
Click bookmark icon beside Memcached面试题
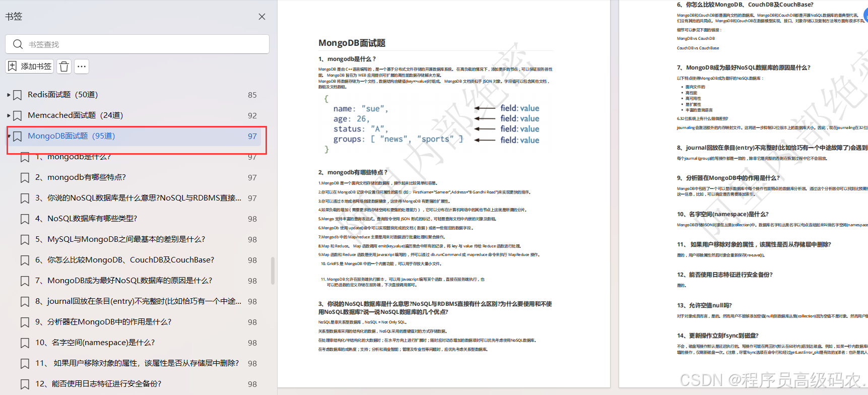[x=17, y=115]
